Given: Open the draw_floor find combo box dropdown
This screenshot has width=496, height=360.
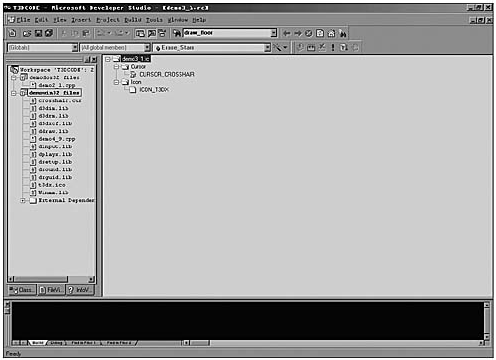Looking at the screenshot, I should 274,33.
